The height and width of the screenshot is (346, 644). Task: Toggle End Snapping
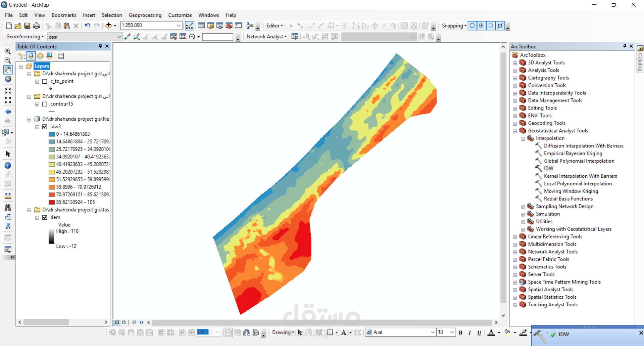pos(482,26)
